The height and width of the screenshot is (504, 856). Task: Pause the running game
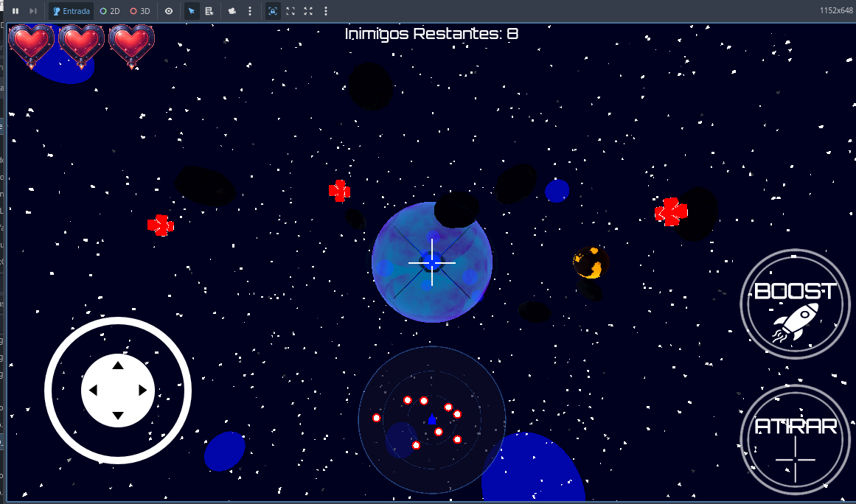point(15,11)
